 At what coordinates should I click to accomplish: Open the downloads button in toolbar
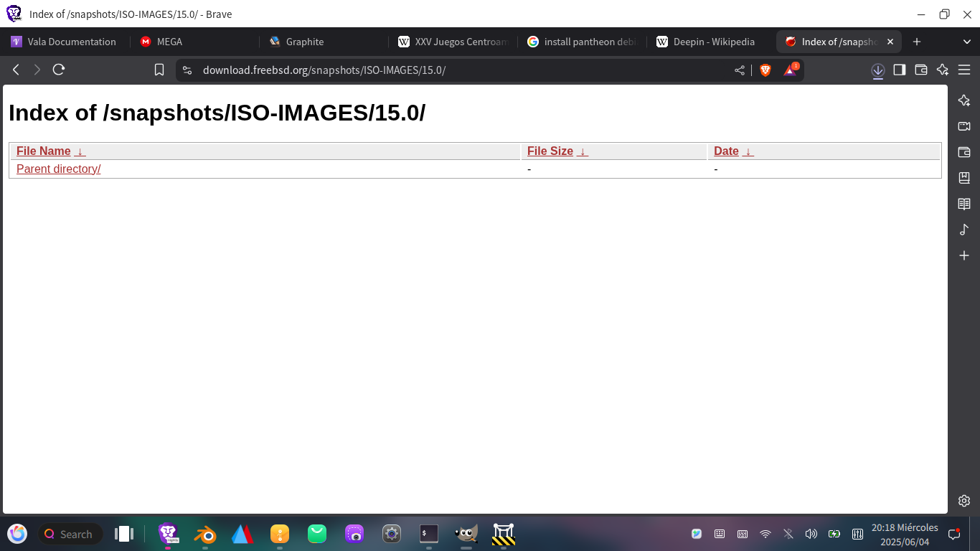[x=877, y=70]
